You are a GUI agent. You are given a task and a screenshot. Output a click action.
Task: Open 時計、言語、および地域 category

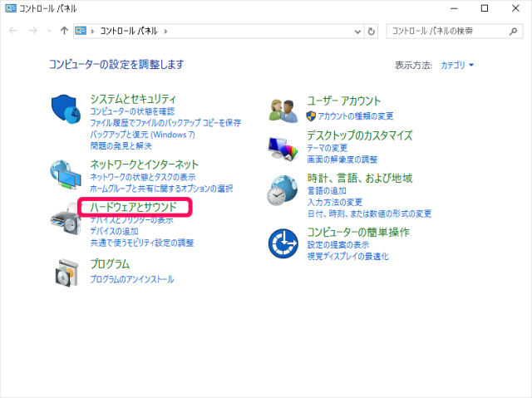point(360,179)
